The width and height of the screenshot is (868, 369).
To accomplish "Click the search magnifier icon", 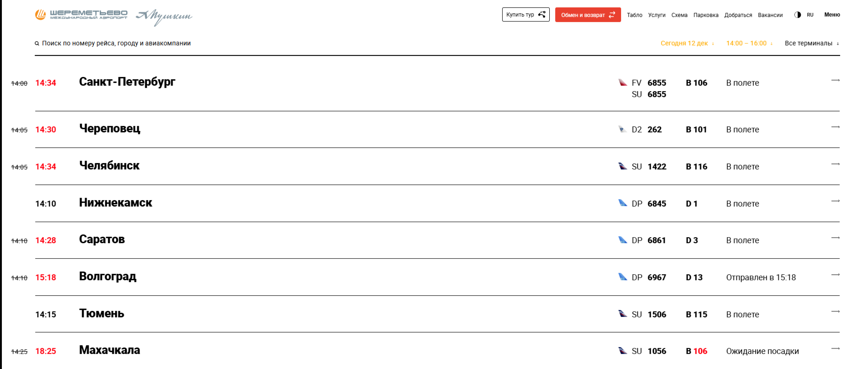I will coord(37,43).
